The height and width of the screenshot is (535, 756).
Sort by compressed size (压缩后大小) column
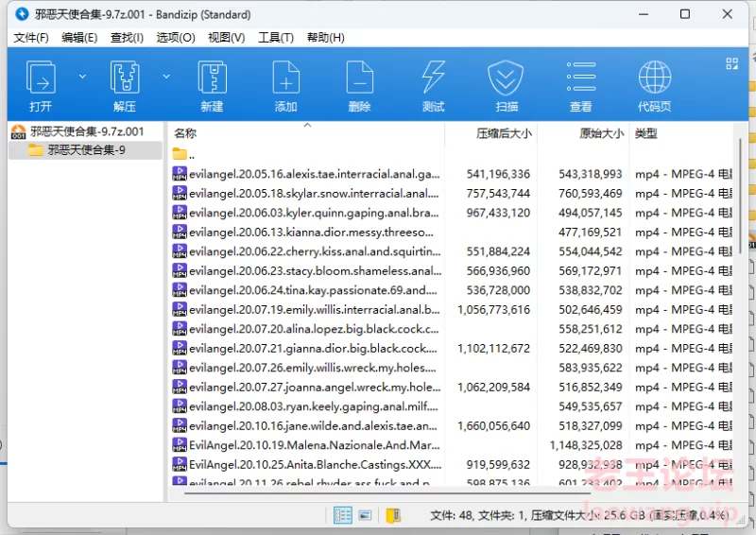click(x=491, y=133)
